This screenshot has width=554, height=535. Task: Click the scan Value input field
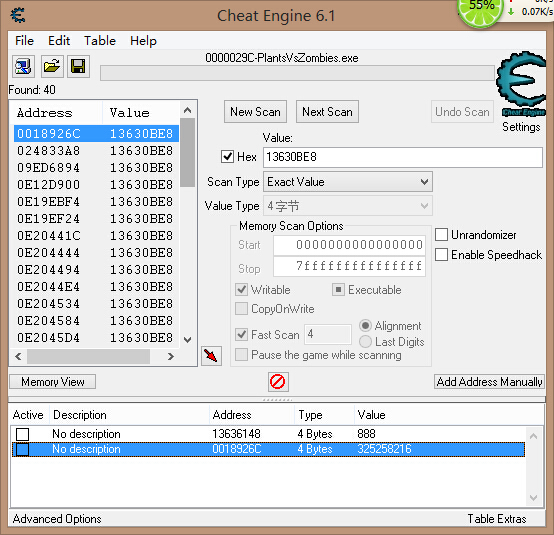pyautogui.click(x=403, y=157)
